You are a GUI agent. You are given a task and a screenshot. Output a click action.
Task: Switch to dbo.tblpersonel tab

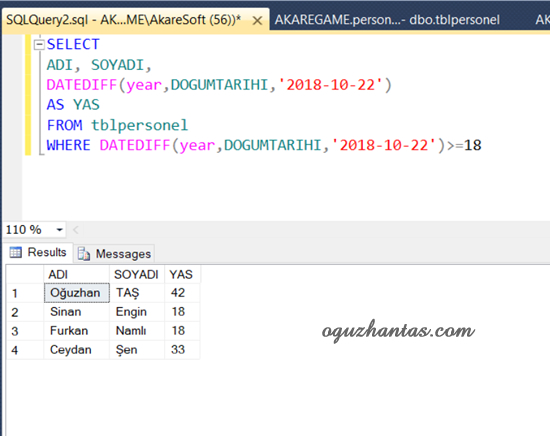pos(387,20)
